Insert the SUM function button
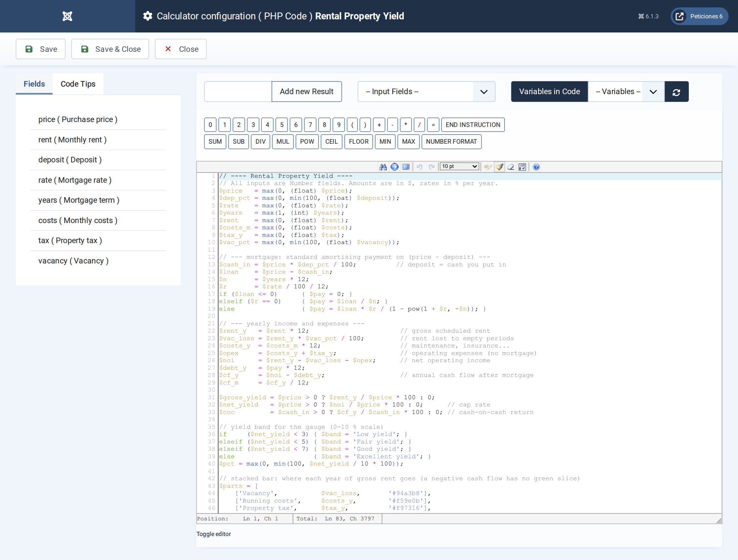The height and width of the screenshot is (560, 738). (215, 141)
